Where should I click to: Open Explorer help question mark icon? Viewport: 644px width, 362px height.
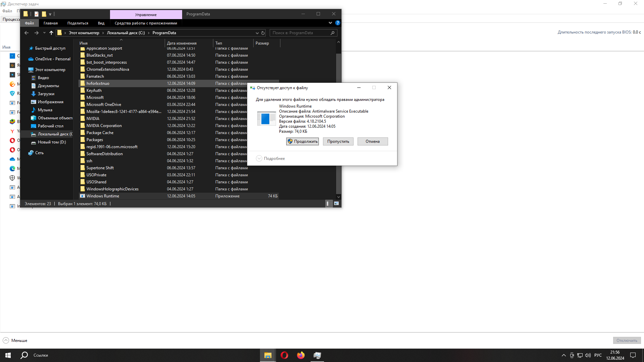(x=337, y=23)
